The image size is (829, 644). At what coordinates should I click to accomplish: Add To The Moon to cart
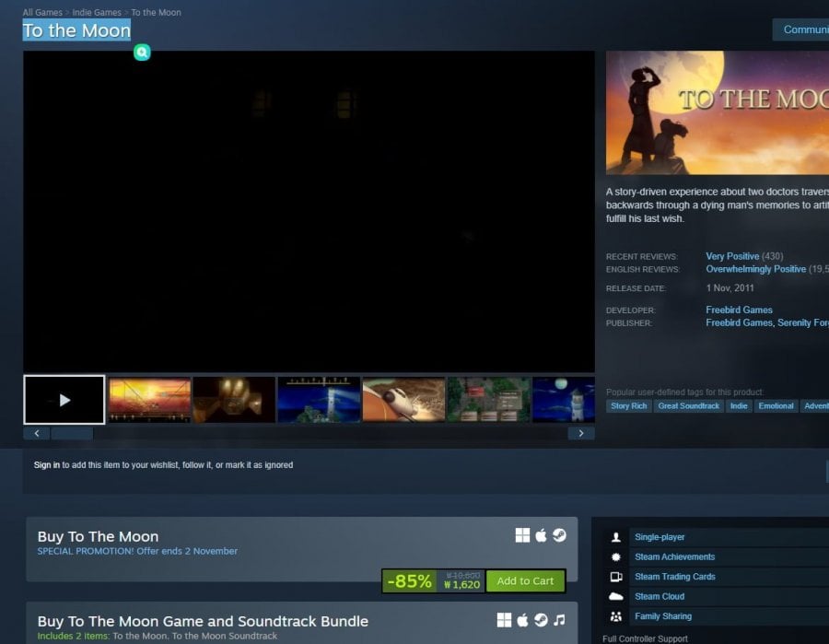pos(525,581)
